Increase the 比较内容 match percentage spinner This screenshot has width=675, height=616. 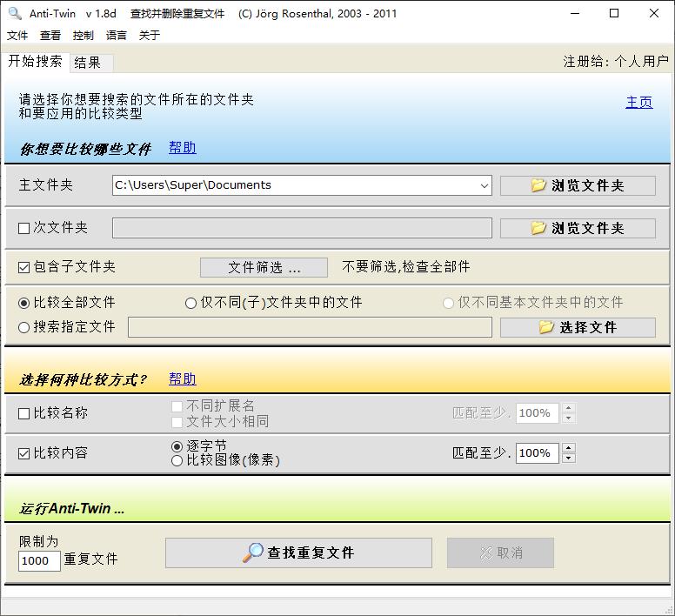pos(569,448)
